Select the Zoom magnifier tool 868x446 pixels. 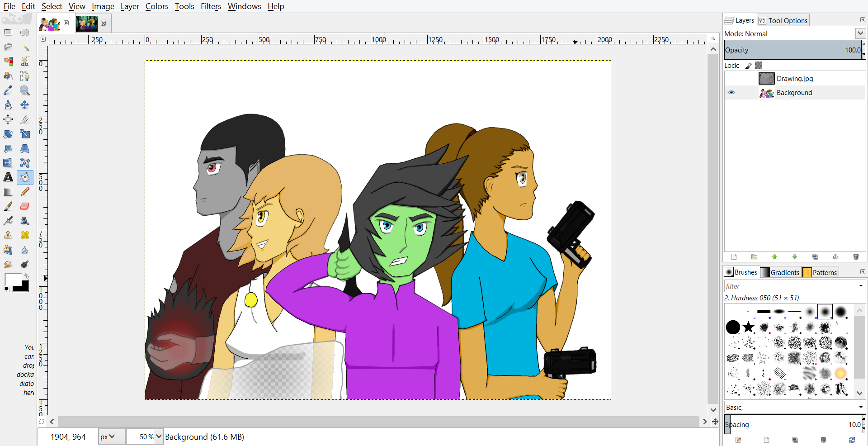[24, 90]
